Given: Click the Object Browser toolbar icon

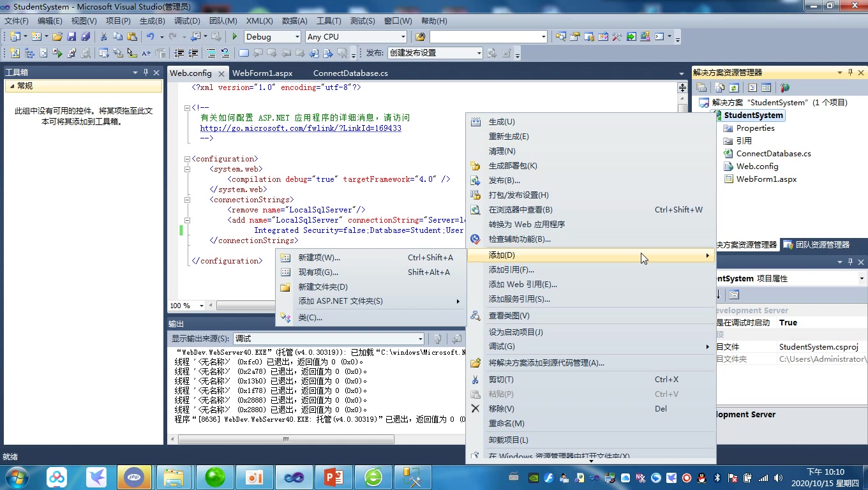Looking at the screenshot, I should (603, 36).
